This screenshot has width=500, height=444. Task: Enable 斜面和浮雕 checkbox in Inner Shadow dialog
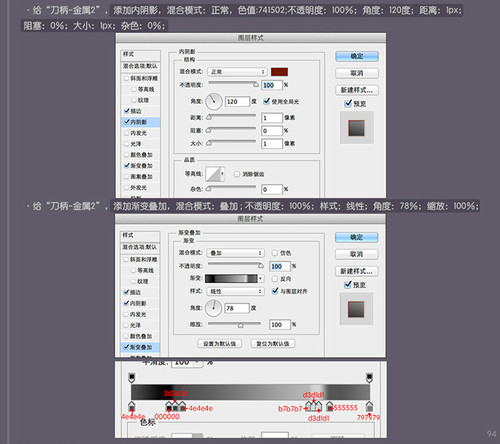[126, 78]
